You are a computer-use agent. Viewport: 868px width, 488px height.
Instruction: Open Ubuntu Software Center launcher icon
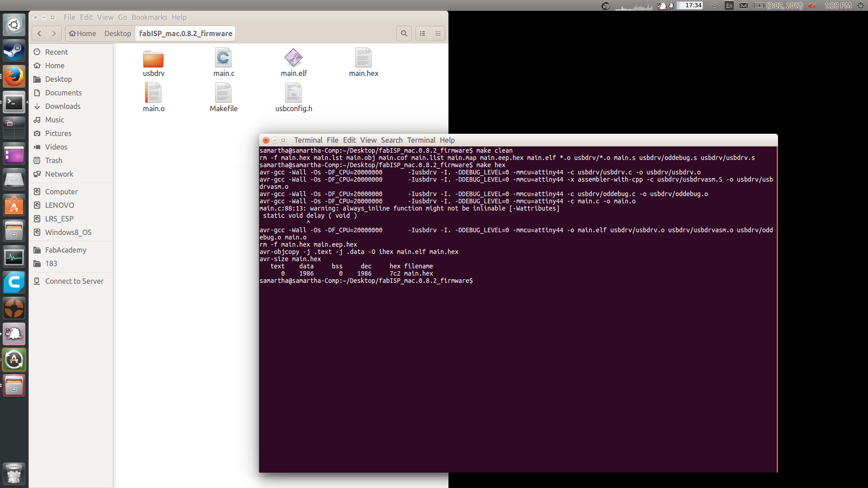tap(14, 206)
